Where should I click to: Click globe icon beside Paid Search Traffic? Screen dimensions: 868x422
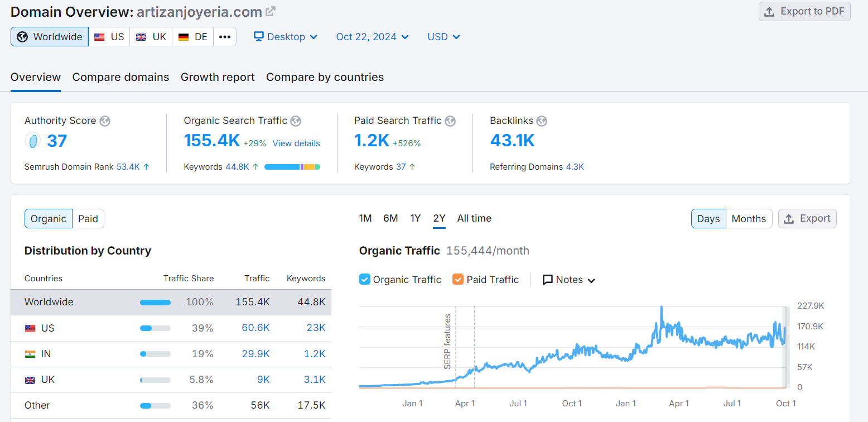pos(450,121)
